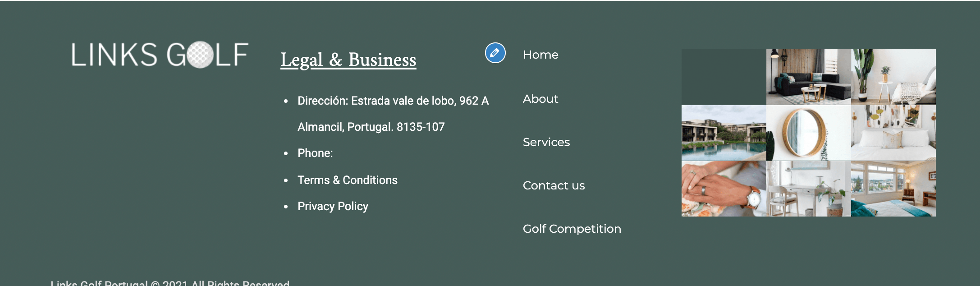This screenshot has width=980, height=286.
Task: Click the Phone list item
Action: pos(315,153)
